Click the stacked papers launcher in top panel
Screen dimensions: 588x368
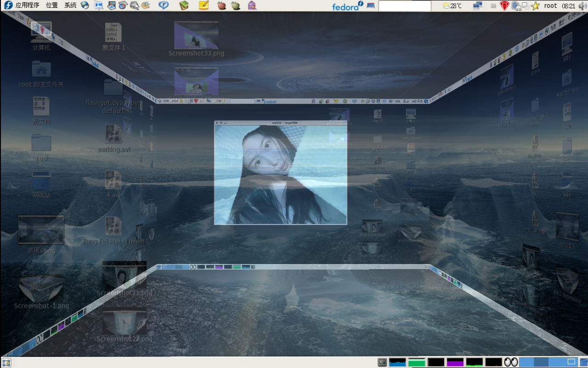(134, 6)
